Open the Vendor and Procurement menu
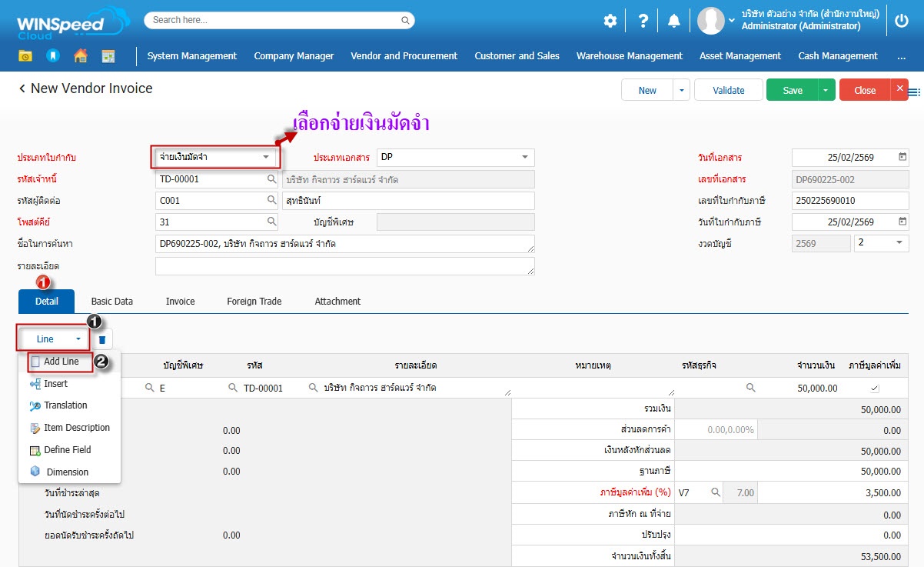Screen dimensions: 924x567 [x=404, y=56]
